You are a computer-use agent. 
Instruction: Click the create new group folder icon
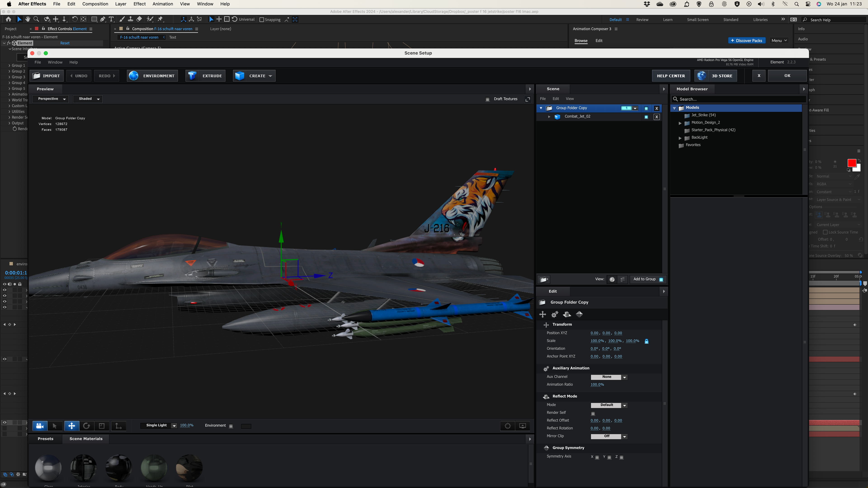click(544, 279)
